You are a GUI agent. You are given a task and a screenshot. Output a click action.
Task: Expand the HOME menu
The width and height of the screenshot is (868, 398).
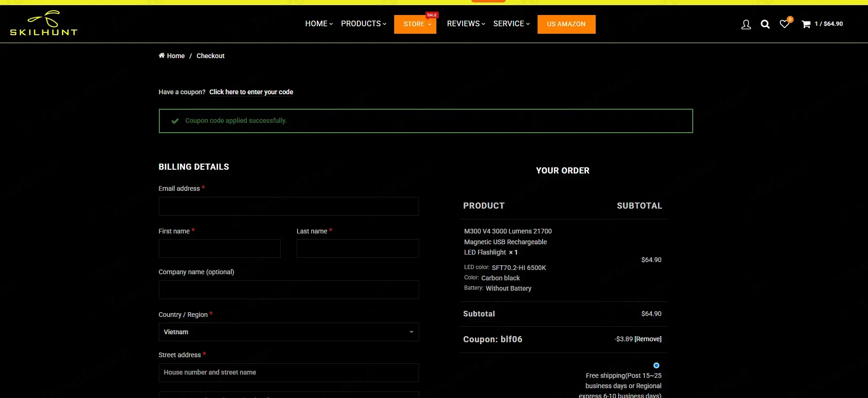pyautogui.click(x=319, y=23)
